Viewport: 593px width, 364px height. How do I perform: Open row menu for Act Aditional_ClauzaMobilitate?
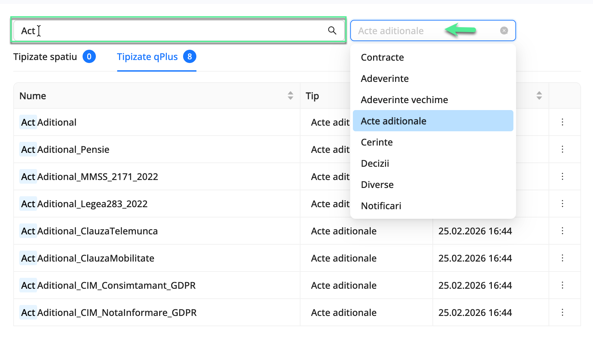click(562, 258)
